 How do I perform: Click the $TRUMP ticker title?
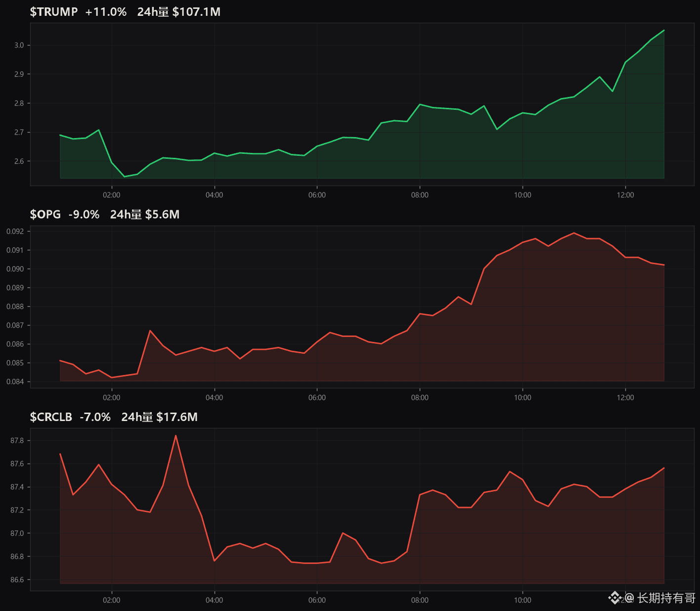click(54, 12)
